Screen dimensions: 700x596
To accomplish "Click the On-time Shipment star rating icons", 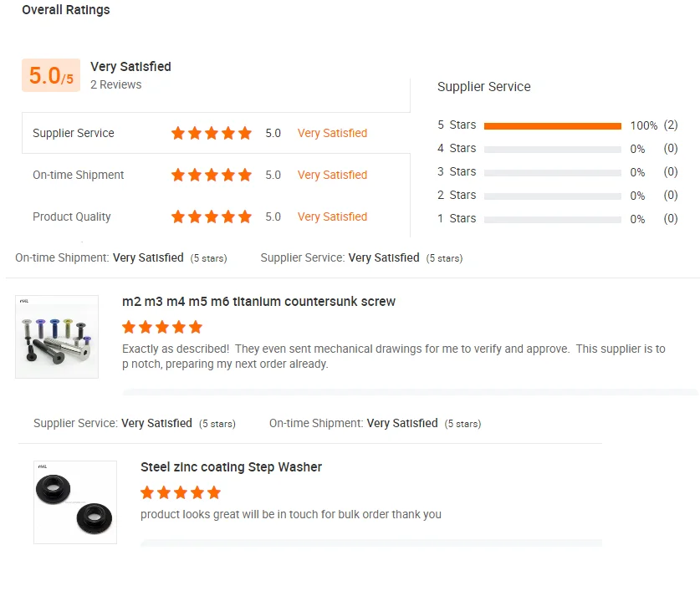I will [x=211, y=175].
